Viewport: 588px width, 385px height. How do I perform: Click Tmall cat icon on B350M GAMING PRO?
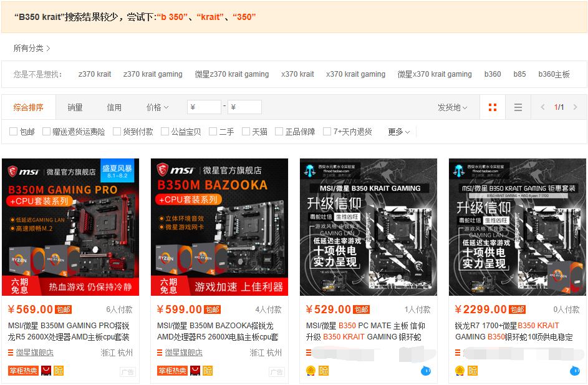(x=46, y=371)
